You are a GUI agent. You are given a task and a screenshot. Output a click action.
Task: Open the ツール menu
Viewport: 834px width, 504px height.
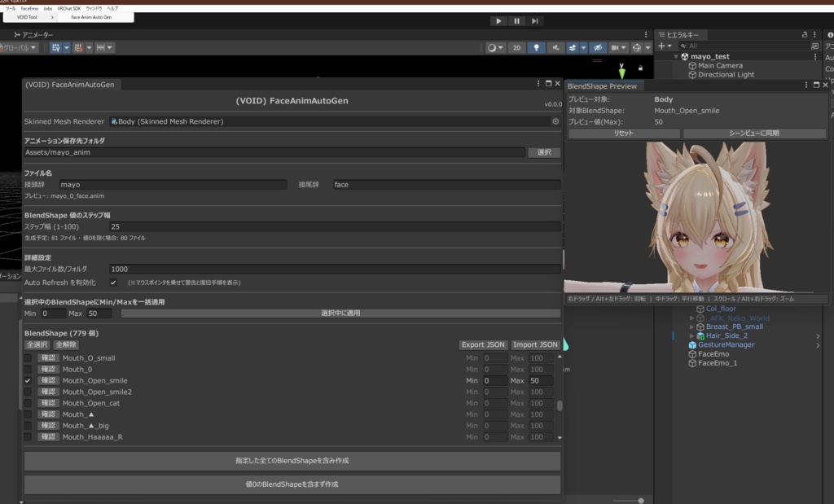click(x=10, y=8)
